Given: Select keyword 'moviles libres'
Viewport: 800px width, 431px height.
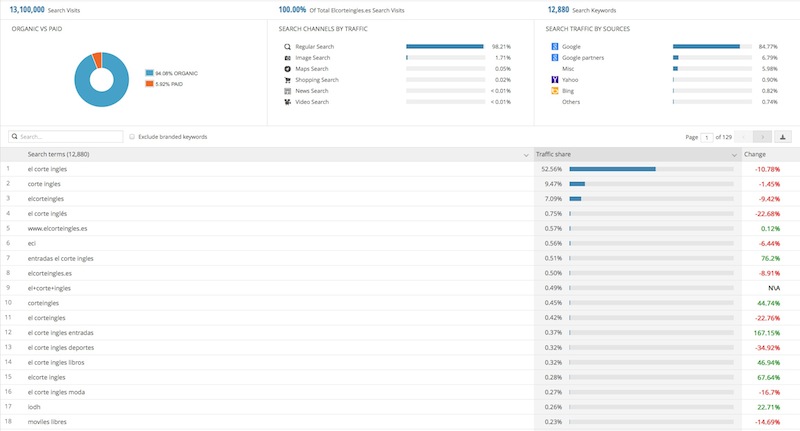Looking at the screenshot, I should coord(47,422).
